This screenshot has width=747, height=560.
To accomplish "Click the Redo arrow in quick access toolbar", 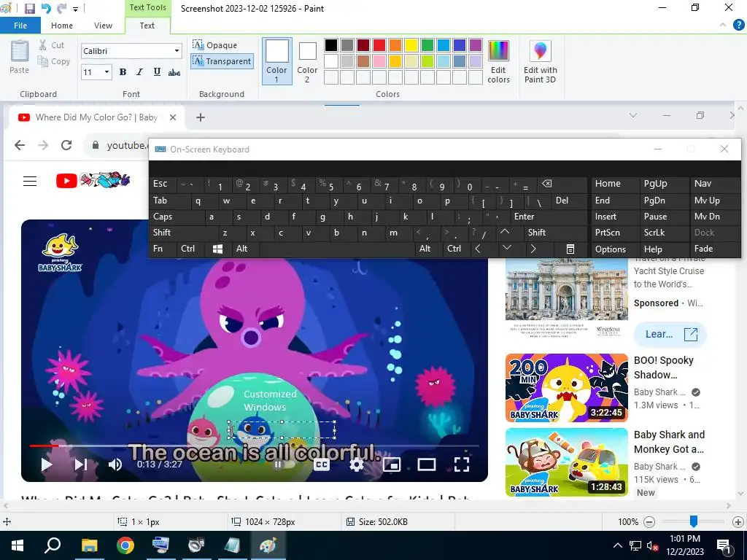I will 61,8.
